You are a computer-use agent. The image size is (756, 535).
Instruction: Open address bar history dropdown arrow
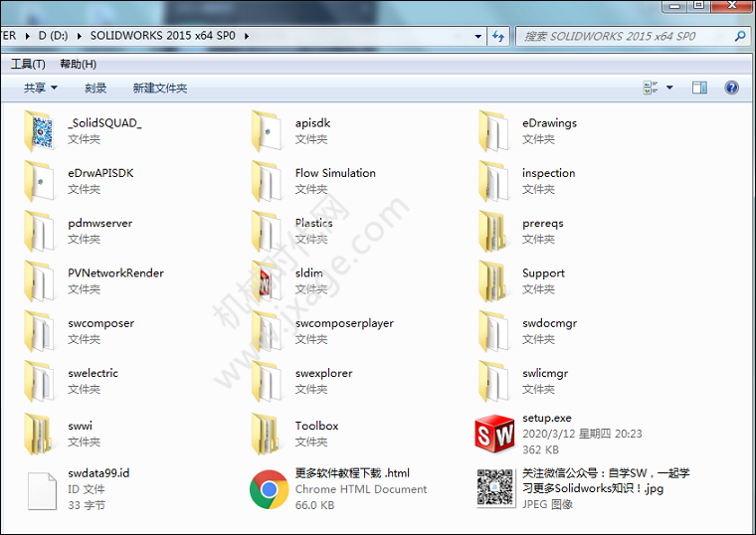pyautogui.click(x=477, y=36)
